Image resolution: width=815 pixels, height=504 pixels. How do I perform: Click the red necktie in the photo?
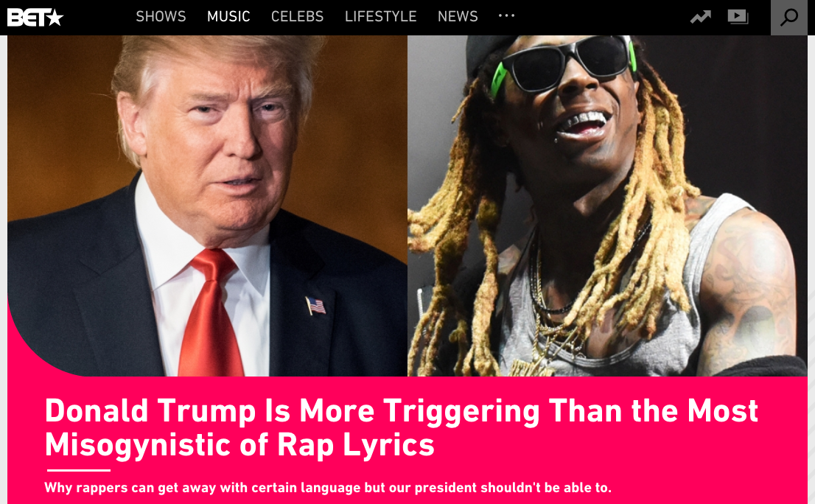tap(211, 312)
